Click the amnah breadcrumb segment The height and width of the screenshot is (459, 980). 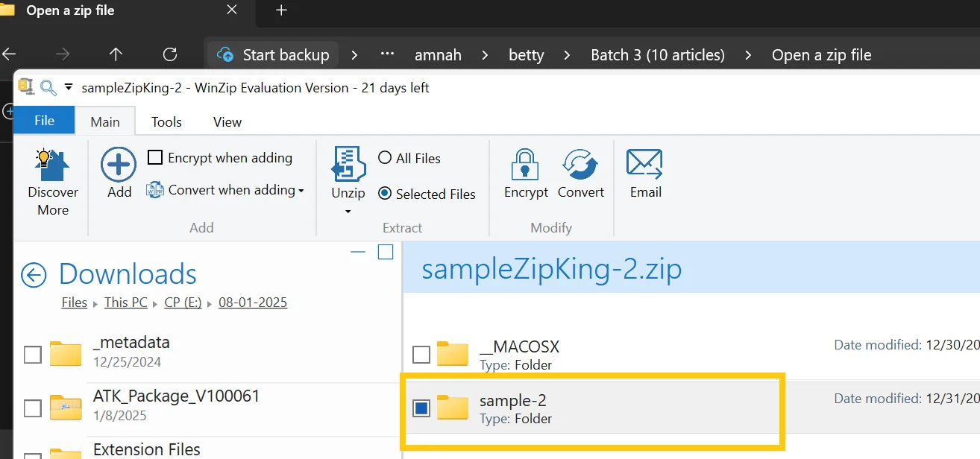point(438,54)
